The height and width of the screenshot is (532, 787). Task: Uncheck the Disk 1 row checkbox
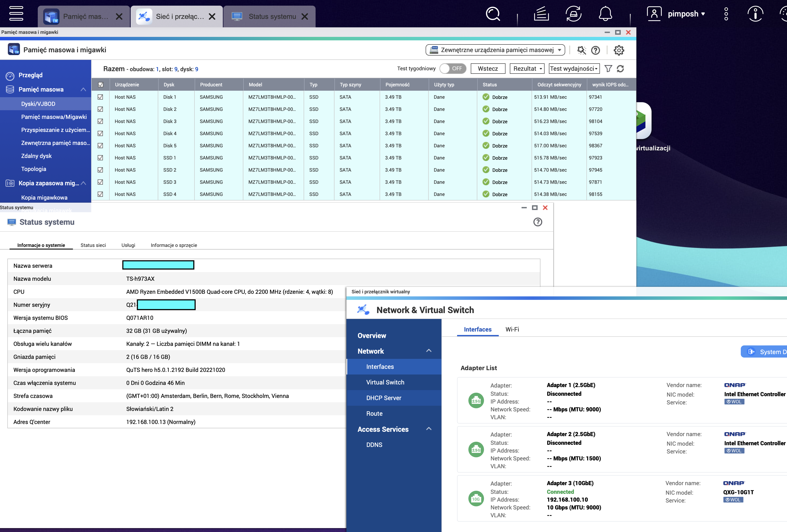coord(100,97)
